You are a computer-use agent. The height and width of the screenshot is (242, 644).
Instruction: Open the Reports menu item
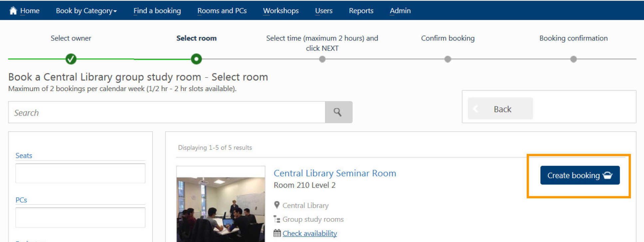pos(361,11)
